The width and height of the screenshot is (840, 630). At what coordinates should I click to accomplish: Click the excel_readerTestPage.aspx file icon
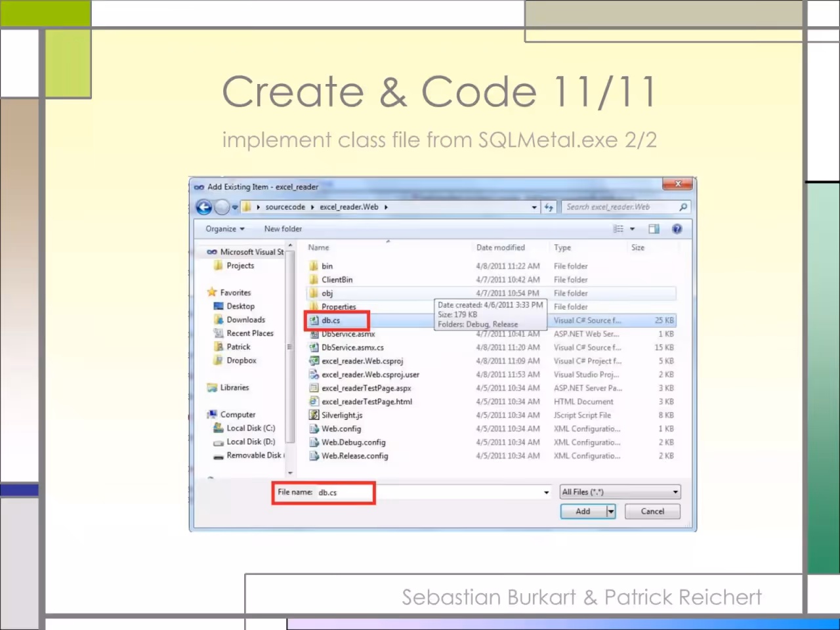314,388
